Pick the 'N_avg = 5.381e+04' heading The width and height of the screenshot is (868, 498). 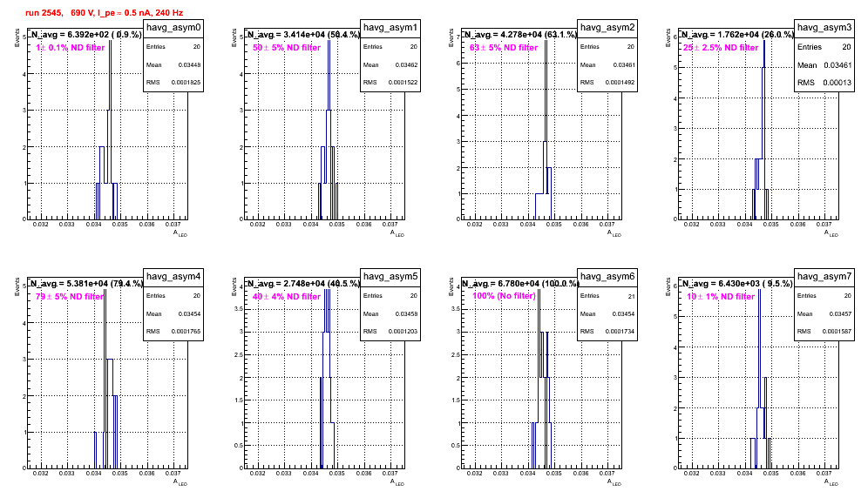(x=86, y=283)
